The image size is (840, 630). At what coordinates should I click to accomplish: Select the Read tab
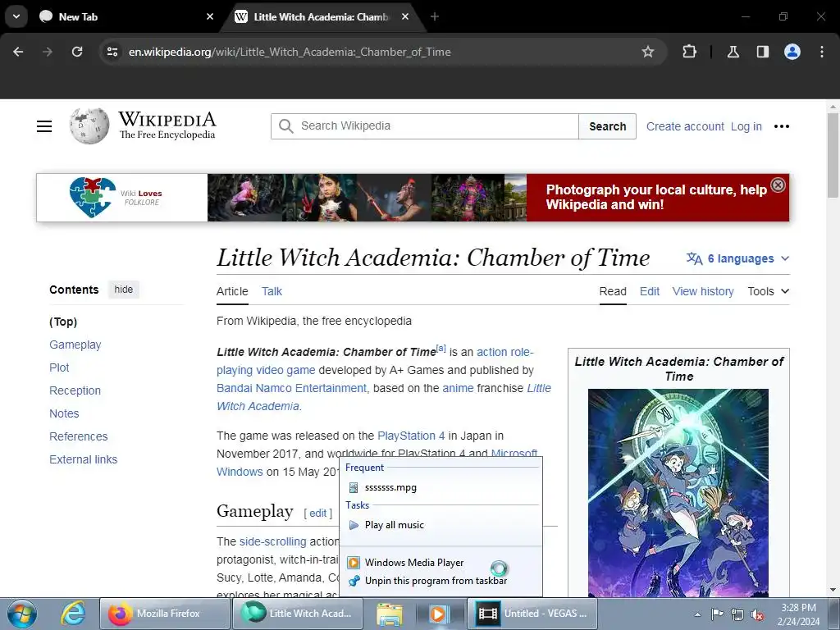pos(613,291)
